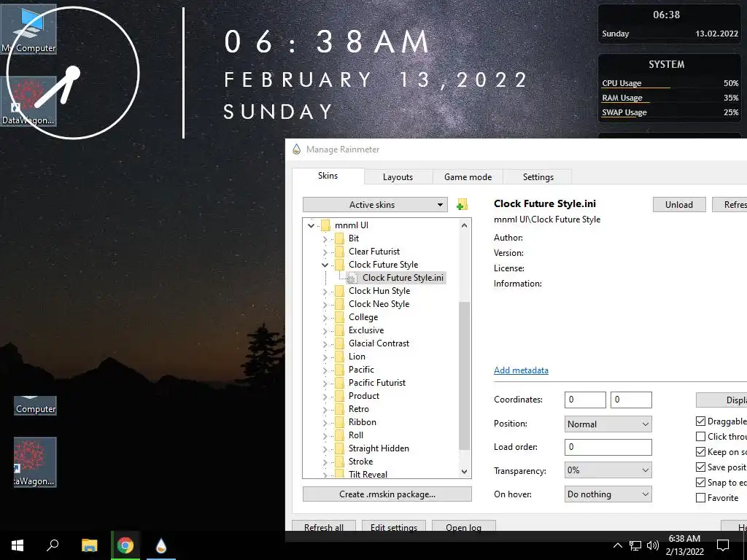Screen dimensions: 747x560
Task: Click the College folder icon
Action: (x=340, y=317)
